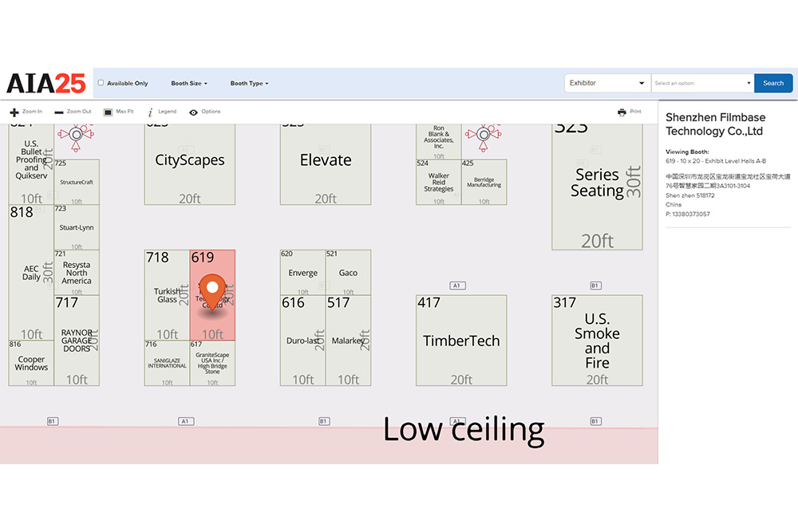Select the TimberTech booth 417
The width and height of the screenshot is (798, 532).
point(461,341)
